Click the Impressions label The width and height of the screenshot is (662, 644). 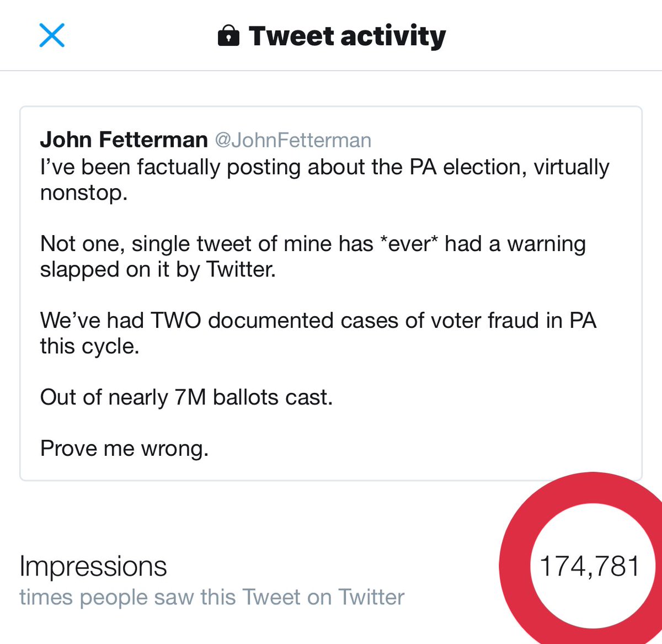coord(93,566)
